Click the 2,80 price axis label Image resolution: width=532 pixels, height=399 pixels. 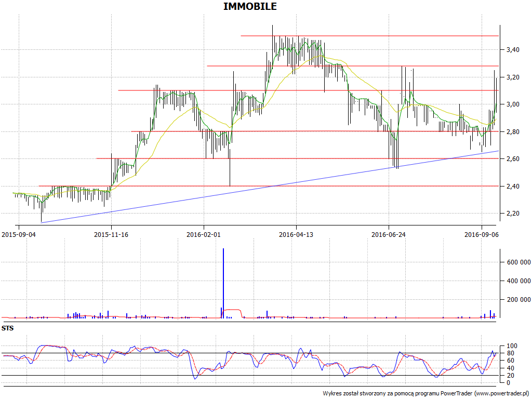tap(513, 131)
